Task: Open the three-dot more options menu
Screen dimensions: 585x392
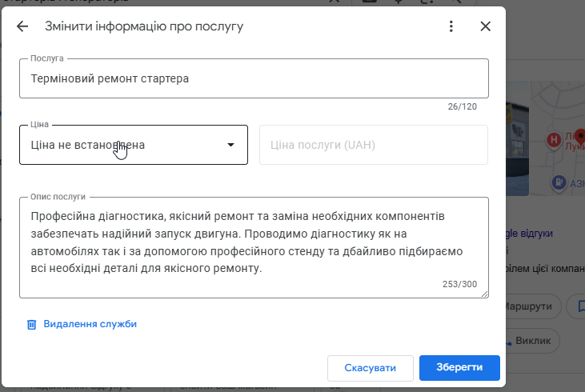Action: [x=451, y=26]
